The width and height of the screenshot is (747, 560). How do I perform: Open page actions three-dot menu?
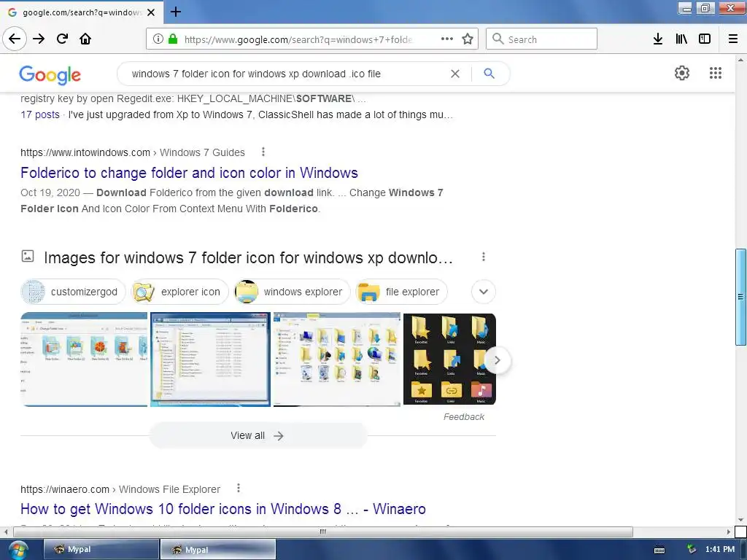[x=447, y=39]
